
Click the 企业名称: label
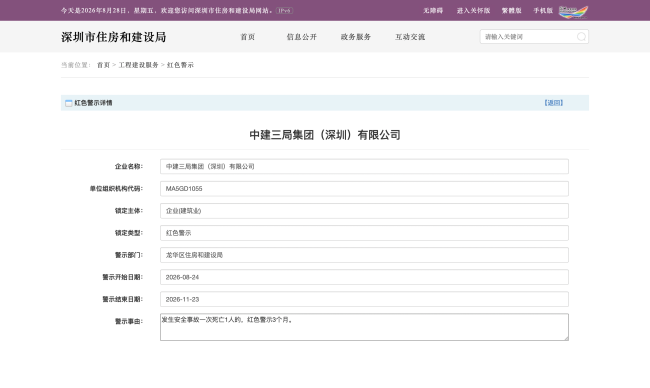129,166
